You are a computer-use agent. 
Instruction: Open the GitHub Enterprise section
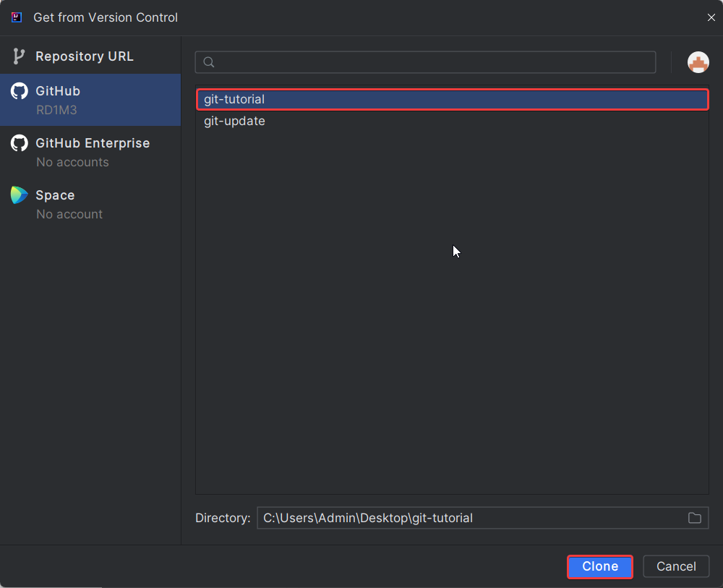coord(90,152)
